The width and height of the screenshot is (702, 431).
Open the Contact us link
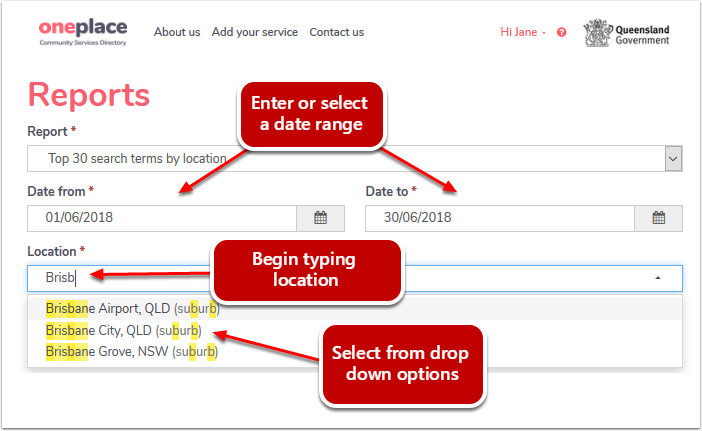pyautogui.click(x=337, y=32)
